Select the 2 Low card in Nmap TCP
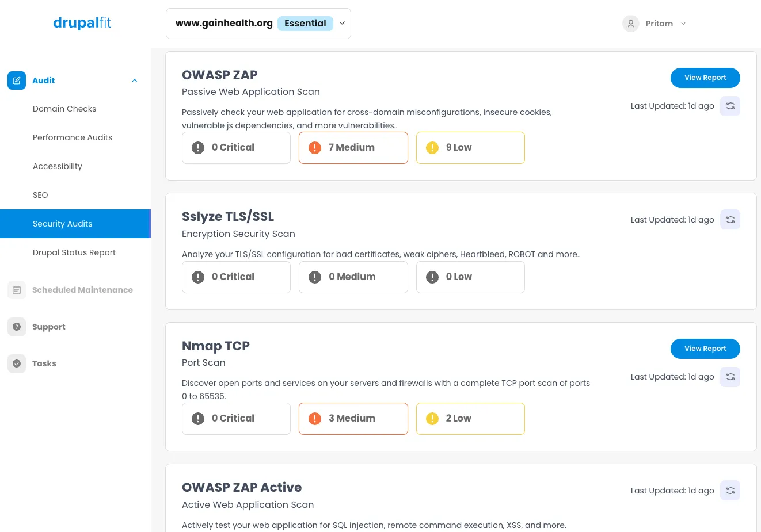This screenshot has width=761, height=532. (470, 419)
